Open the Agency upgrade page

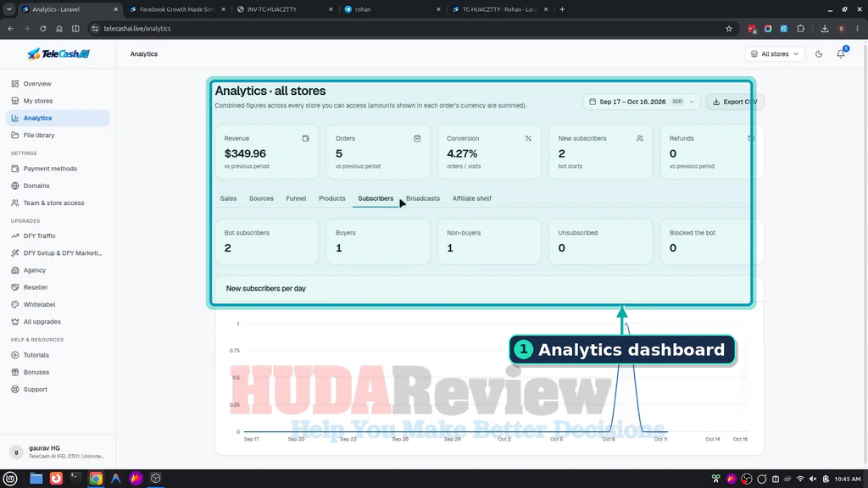[58, 270]
